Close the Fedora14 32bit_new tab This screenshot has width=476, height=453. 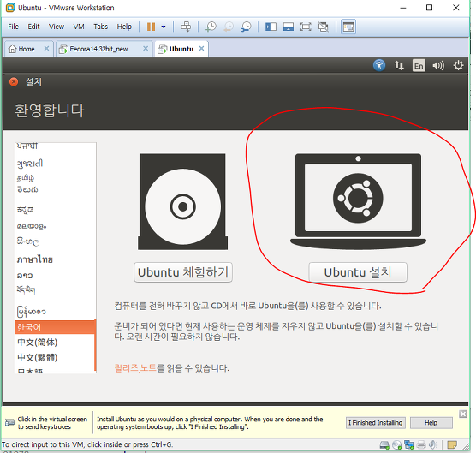pos(146,49)
